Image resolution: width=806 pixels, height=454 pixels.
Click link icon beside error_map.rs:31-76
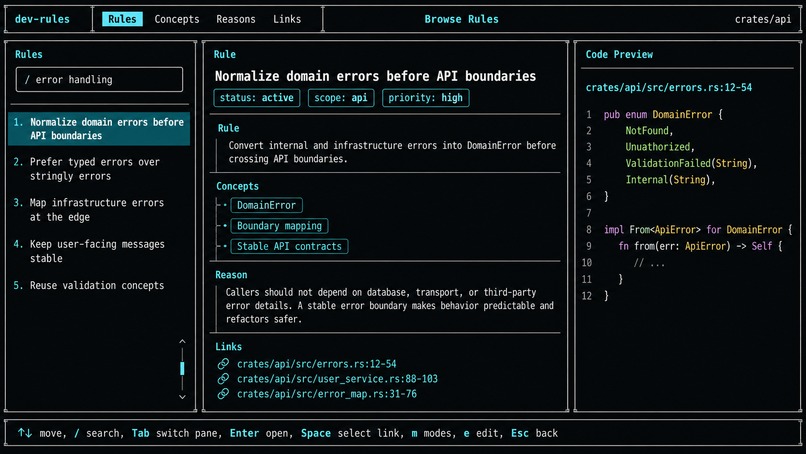pos(223,394)
